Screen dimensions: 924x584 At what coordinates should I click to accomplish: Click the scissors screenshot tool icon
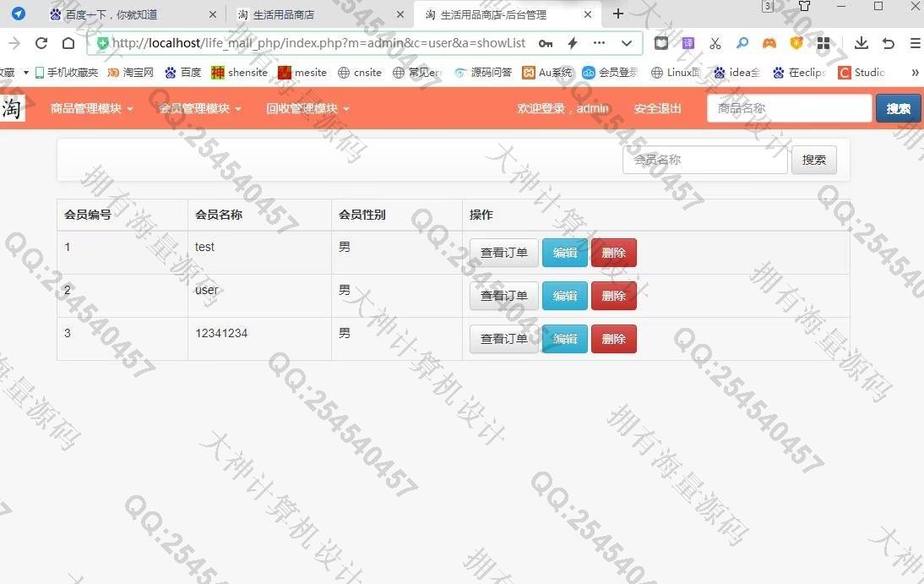tap(715, 43)
